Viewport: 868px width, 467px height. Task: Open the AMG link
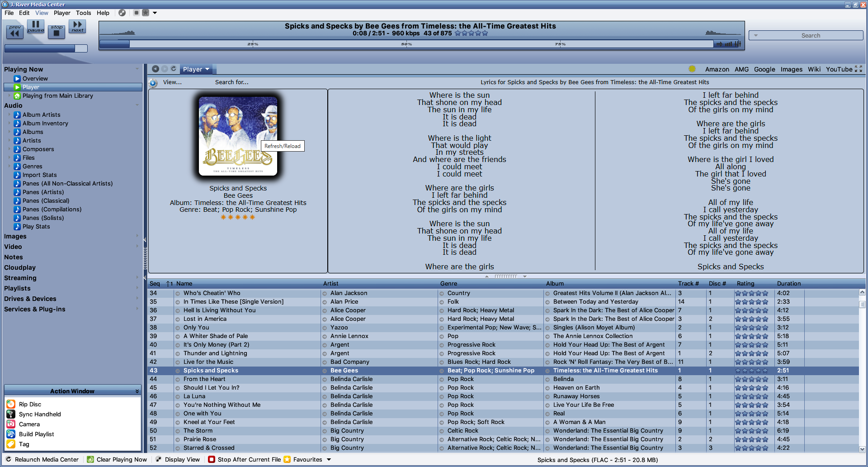pyautogui.click(x=741, y=69)
